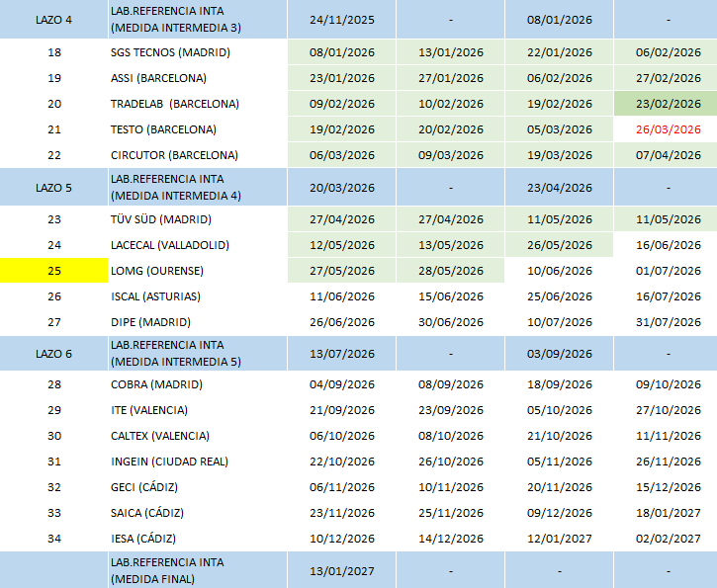Click the date 12/05/2026
Screen dimensions: 717x588
(x=341, y=245)
